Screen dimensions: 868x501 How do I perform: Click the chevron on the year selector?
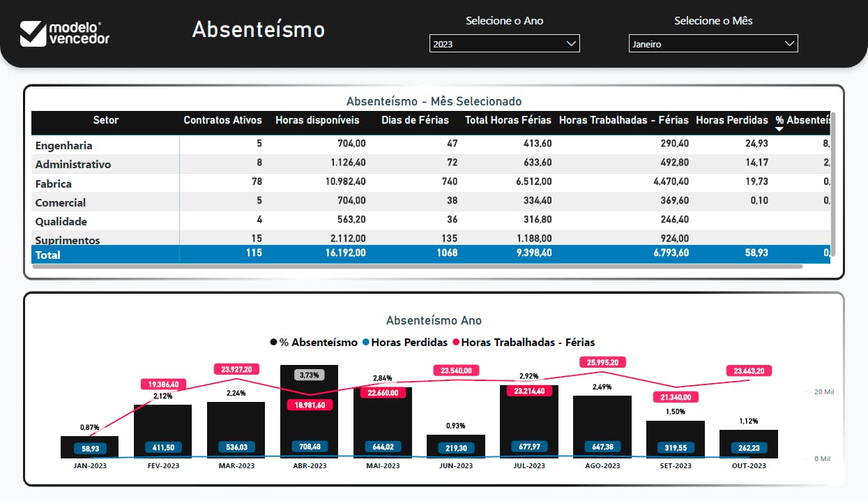[572, 43]
